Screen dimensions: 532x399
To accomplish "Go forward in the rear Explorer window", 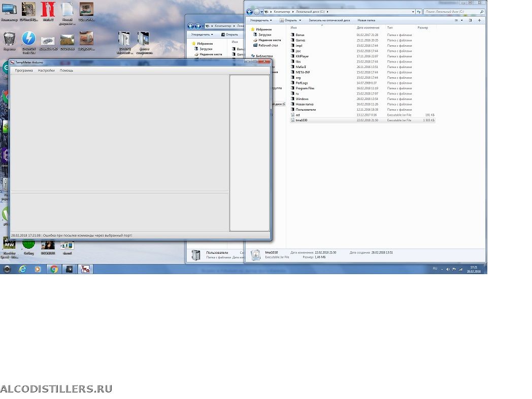I will point(198,26).
